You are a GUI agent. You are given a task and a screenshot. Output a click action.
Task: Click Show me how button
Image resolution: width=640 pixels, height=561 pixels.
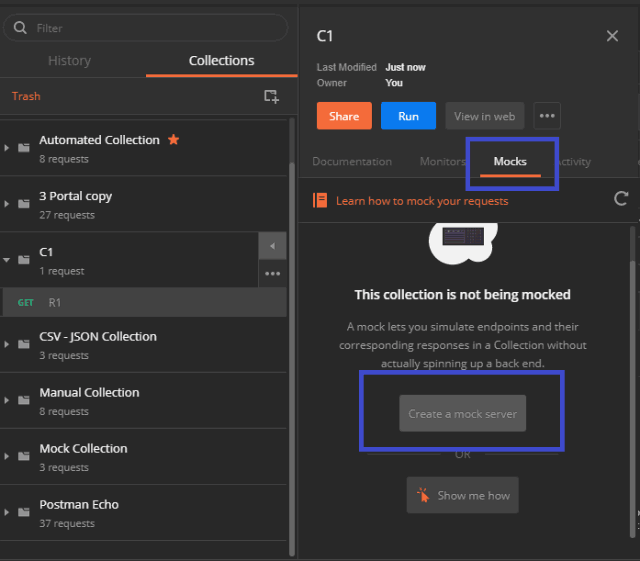pyautogui.click(x=462, y=495)
